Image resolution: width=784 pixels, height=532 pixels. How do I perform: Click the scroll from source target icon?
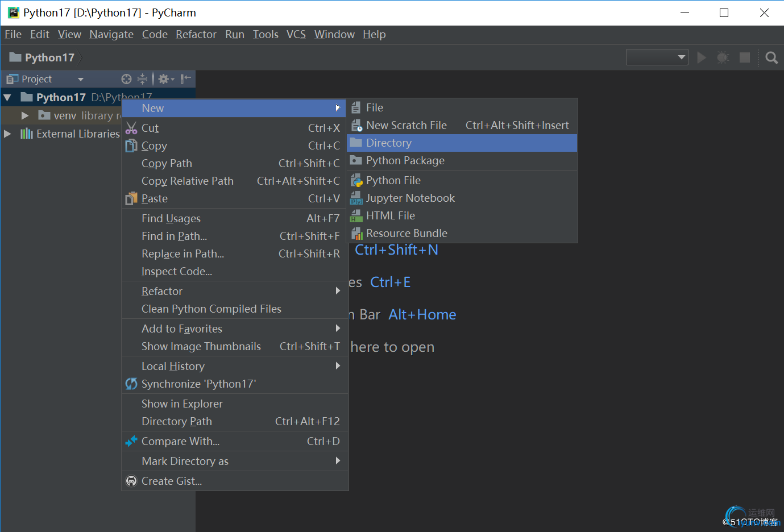point(126,79)
